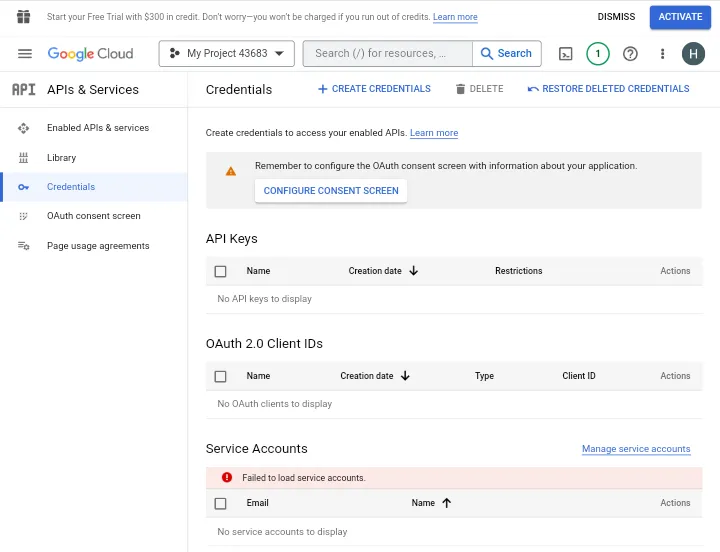
Task: Click the ACTIVATE free trial button
Action: pos(680,17)
